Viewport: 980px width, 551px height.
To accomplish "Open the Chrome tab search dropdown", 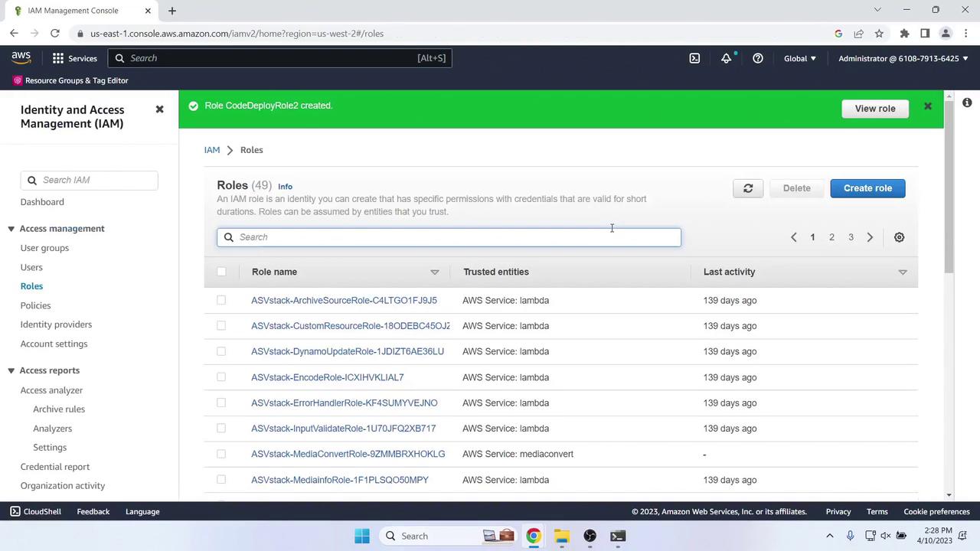I will click(x=878, y=10).
